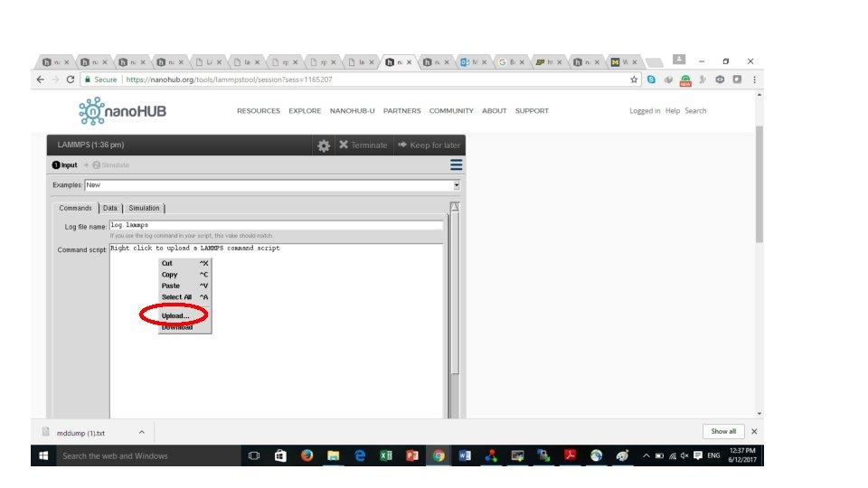Image resolution: width=868 pixels, height=488 pixels.
Task: Expand the mddump download chevron menu
Action: tap(142, 432)
